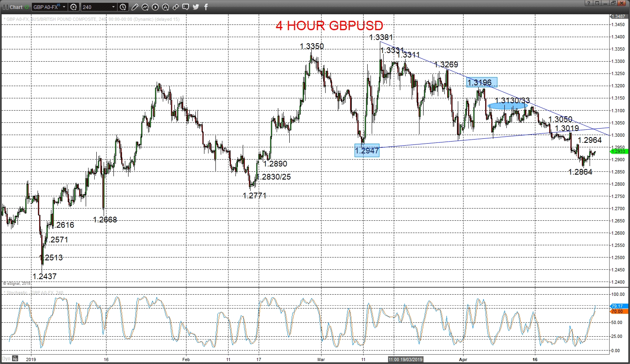The image size is (630, 364).
Task: Click the help question mark button
Action: coord(589,3)
